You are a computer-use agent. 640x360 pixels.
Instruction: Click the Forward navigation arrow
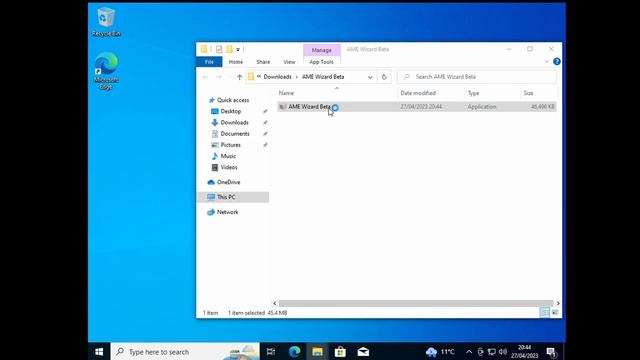point(219,77)
